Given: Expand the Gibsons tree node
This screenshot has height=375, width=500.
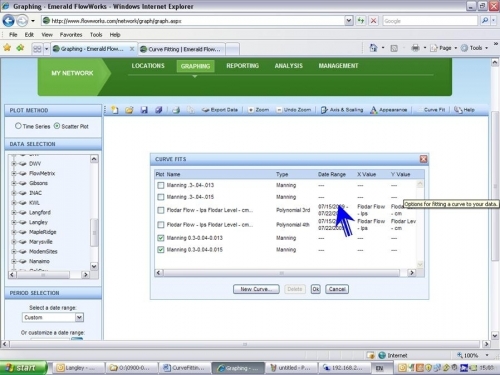Looking at the screenshot, I should [14, 183].
